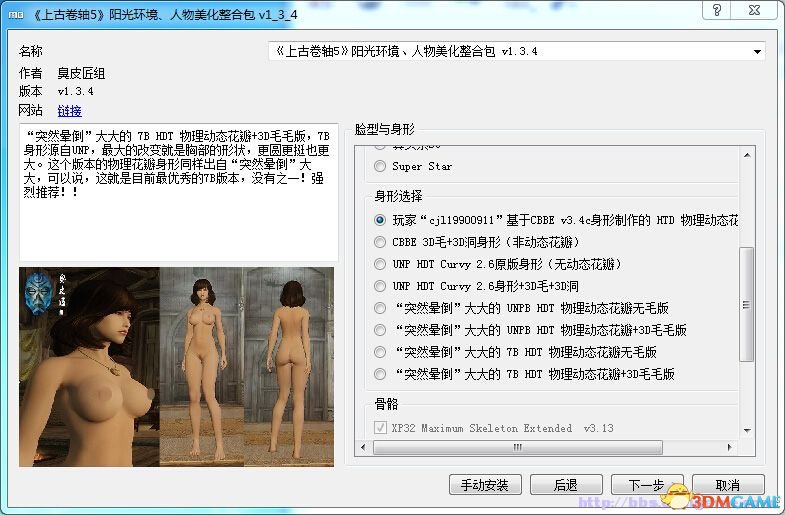Click the scroll up arrow in options list
785x515 pixels.
pos(746,155)
